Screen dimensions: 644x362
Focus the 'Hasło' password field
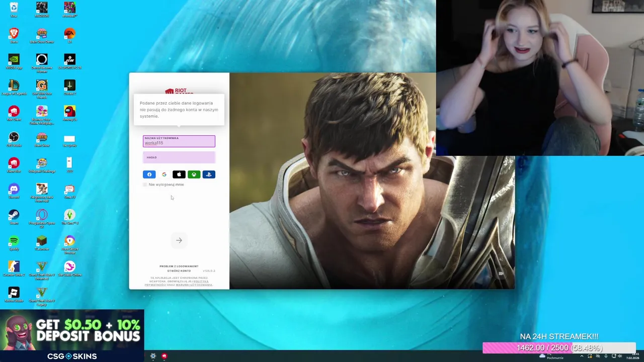[x=179, y=157]
